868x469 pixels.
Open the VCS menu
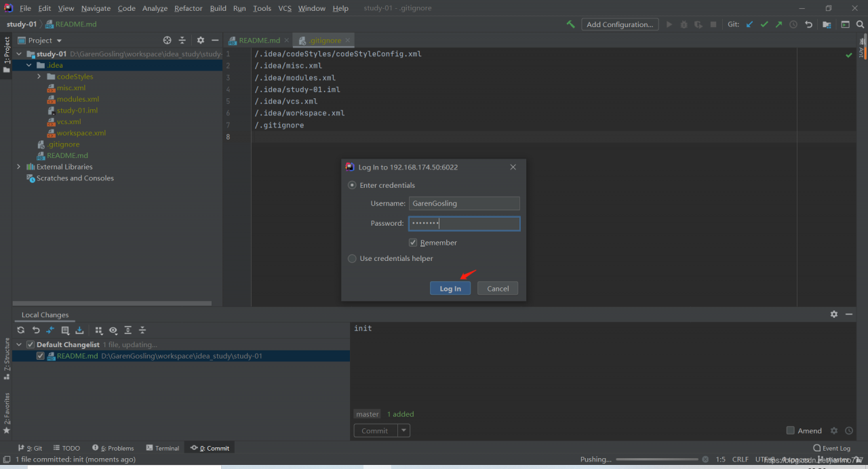click(285, 8)
